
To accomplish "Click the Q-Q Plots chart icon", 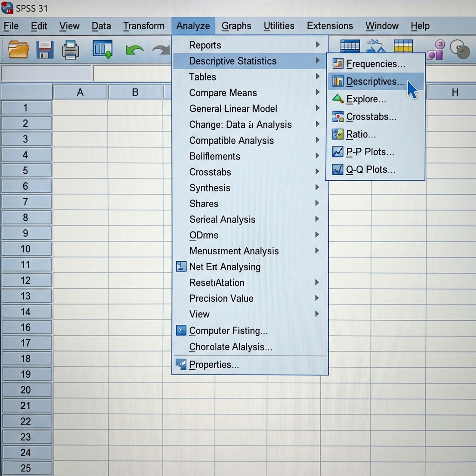I will 338,170.
